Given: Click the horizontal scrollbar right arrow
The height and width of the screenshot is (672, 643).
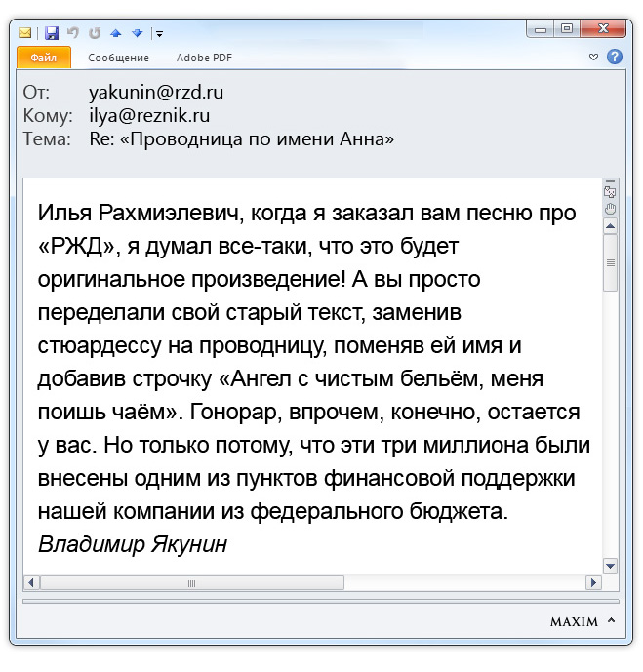Looking at the screenshot, I should coord(593,583).
